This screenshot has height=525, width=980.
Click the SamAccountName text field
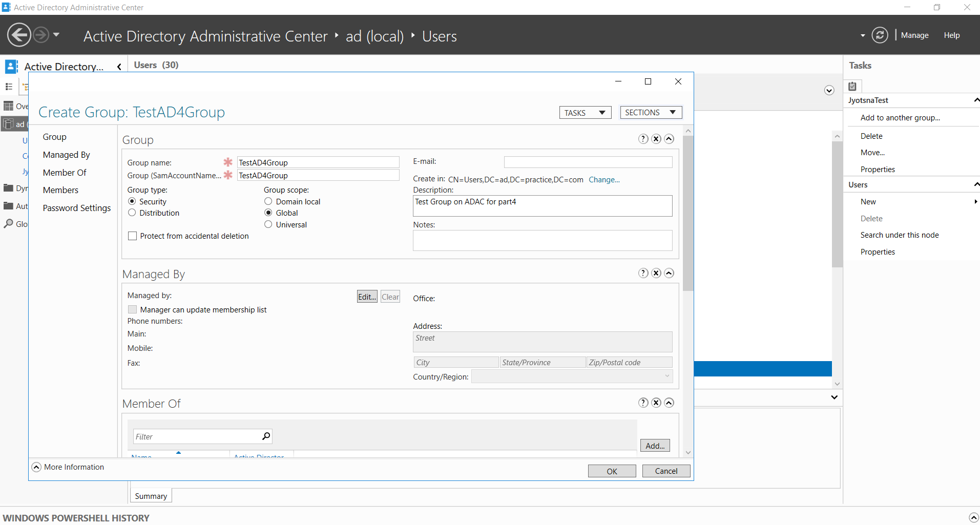318,175
